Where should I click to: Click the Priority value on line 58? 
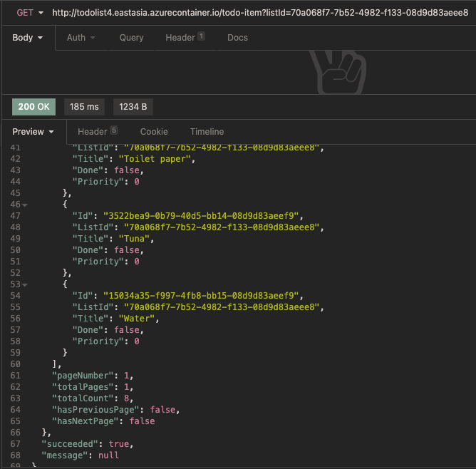[x=137, y=341]
